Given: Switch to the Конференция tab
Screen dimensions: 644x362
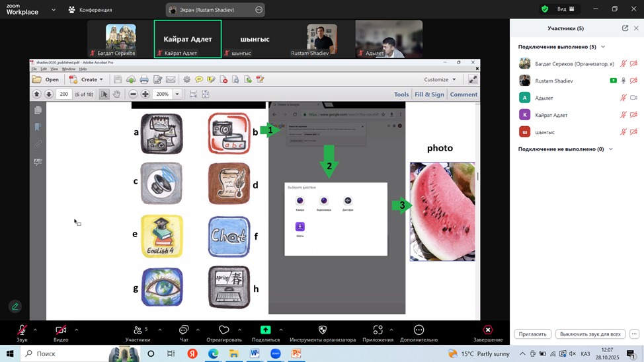Looking at the screenshot, I should pyautogui.click(x=90, y=10).
